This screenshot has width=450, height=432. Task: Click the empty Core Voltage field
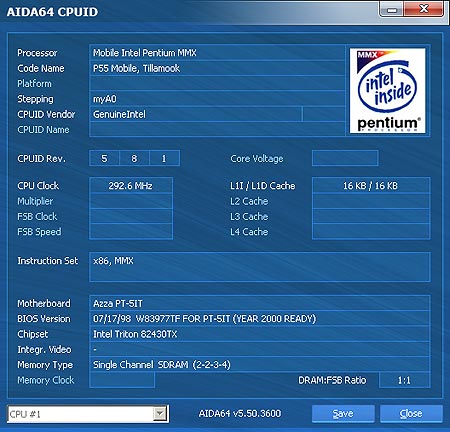tap(345, 158)
